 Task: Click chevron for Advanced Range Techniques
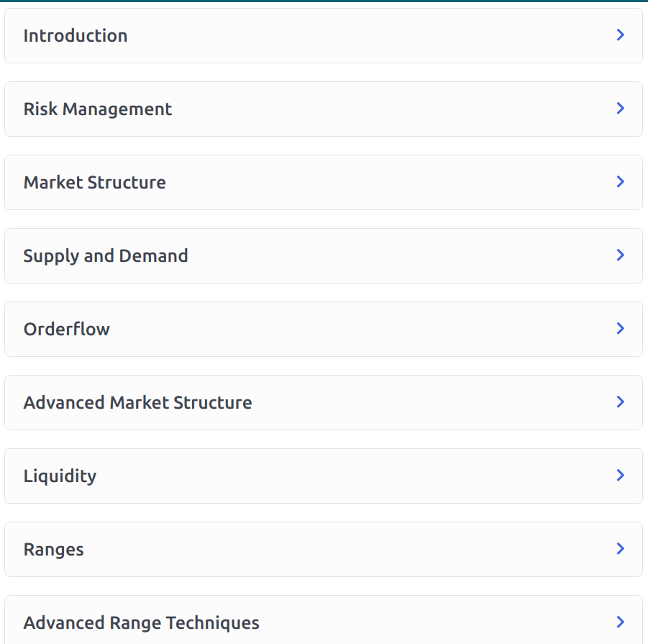point(620,622)
